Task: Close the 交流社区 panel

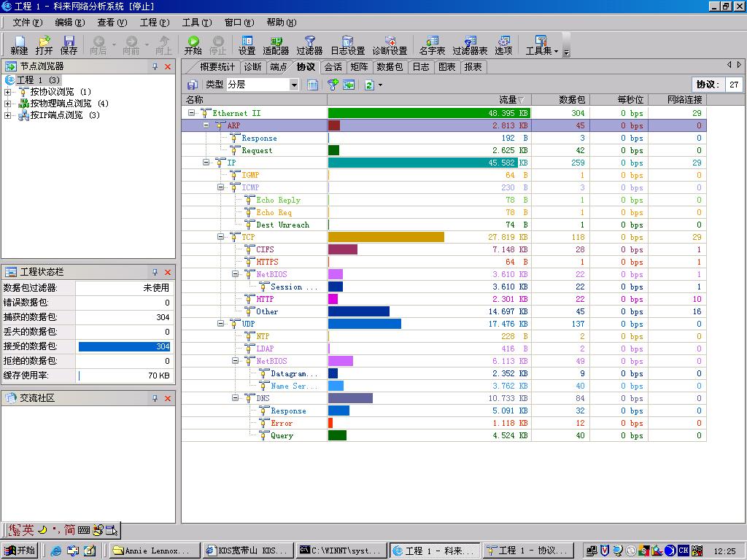Action: (168, 398)
